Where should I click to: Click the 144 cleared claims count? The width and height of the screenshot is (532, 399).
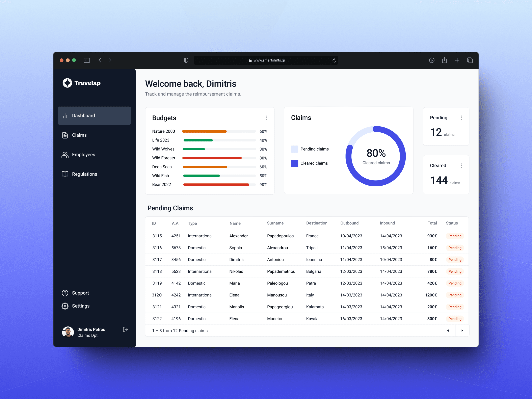pyautogui.click(x=439, y=180)
